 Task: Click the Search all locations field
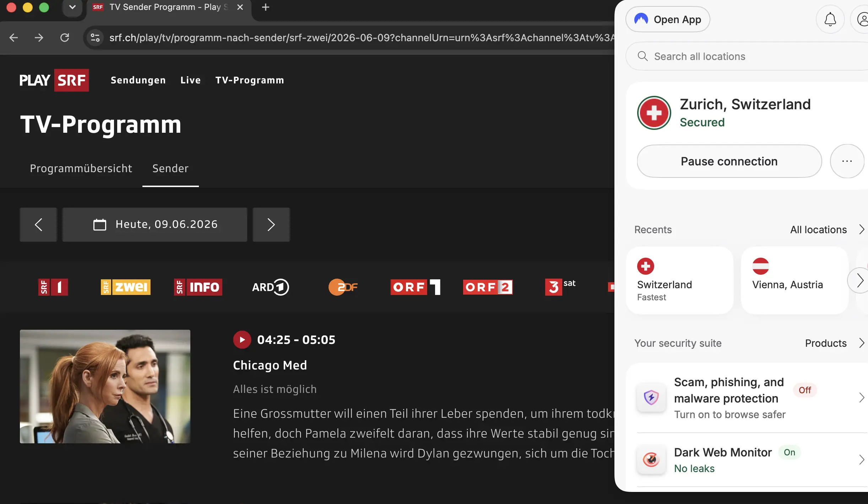click(x=747, y=56)
